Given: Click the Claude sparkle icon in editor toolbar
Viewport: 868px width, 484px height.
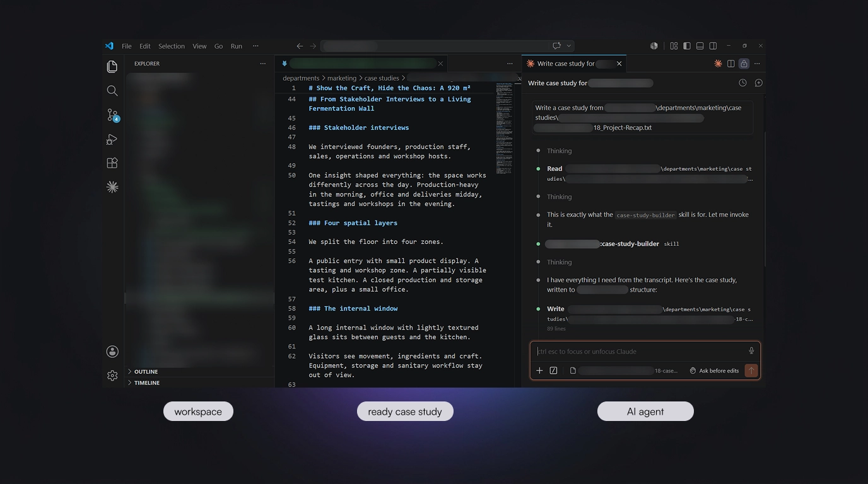Looking at the screenshot, I should tap(718, 64).
